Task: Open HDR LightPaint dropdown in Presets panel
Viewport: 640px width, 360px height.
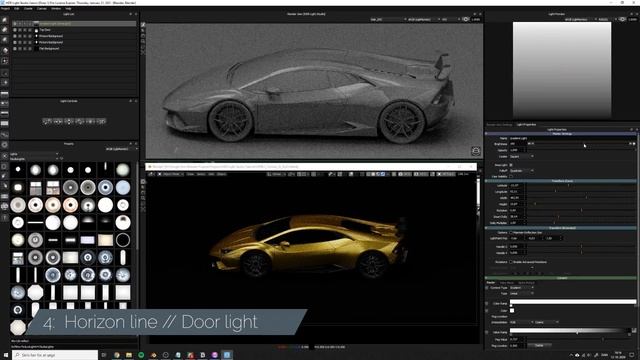Action: click(121, 149)
